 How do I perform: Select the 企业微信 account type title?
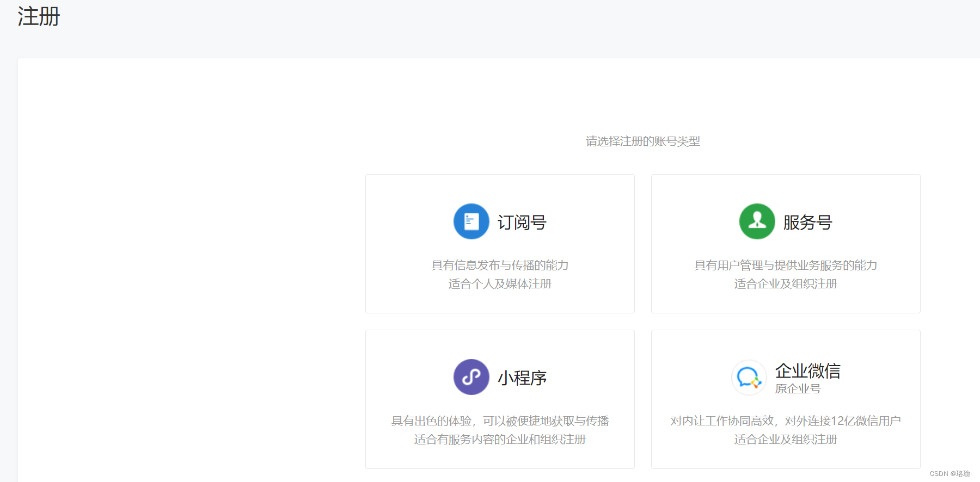pos(808,371)
